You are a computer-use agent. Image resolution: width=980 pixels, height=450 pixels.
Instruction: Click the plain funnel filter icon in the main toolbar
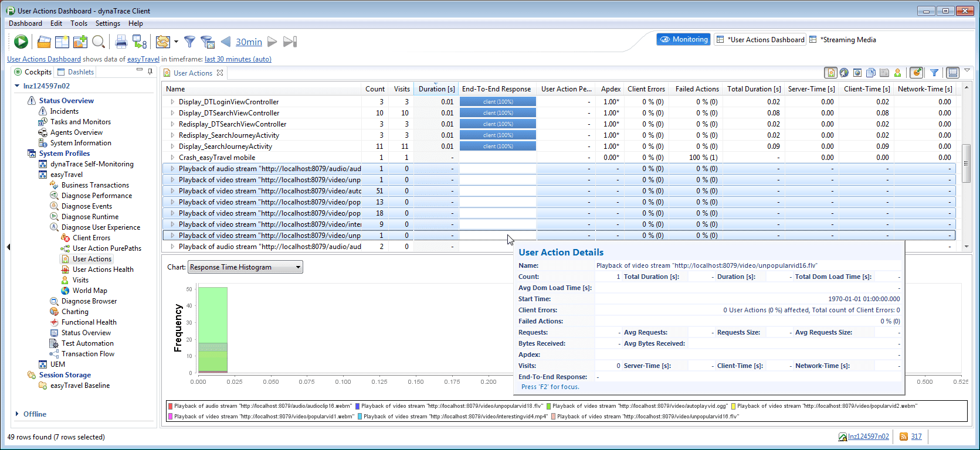click(189, 42)
